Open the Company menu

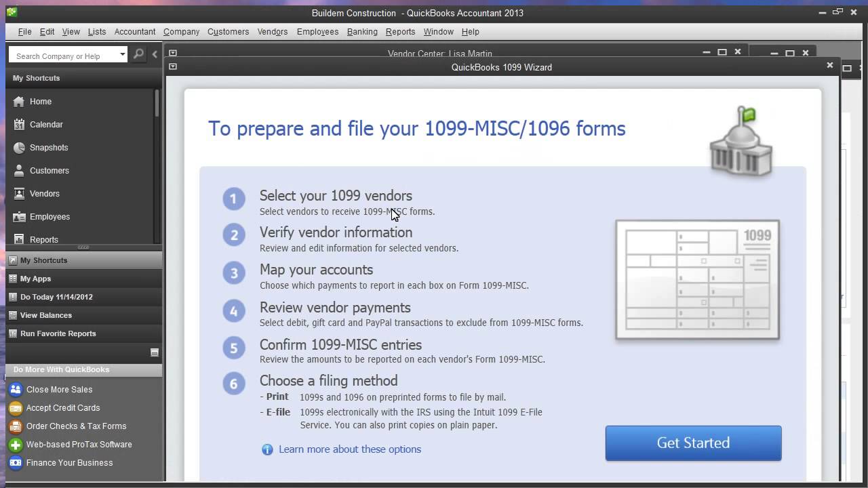[x=181, y=32]
